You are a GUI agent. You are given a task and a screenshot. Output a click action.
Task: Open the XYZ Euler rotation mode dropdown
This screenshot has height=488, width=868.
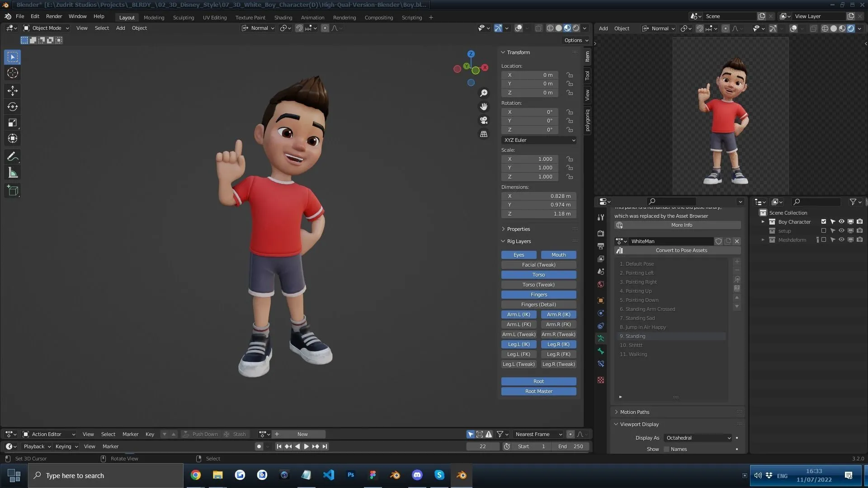tap(538, 140)
